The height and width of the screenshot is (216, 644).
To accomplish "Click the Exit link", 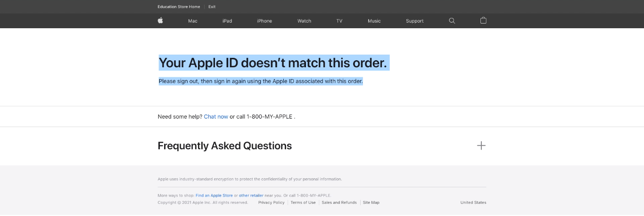I will pyautogui.click(x=212, y=7).
